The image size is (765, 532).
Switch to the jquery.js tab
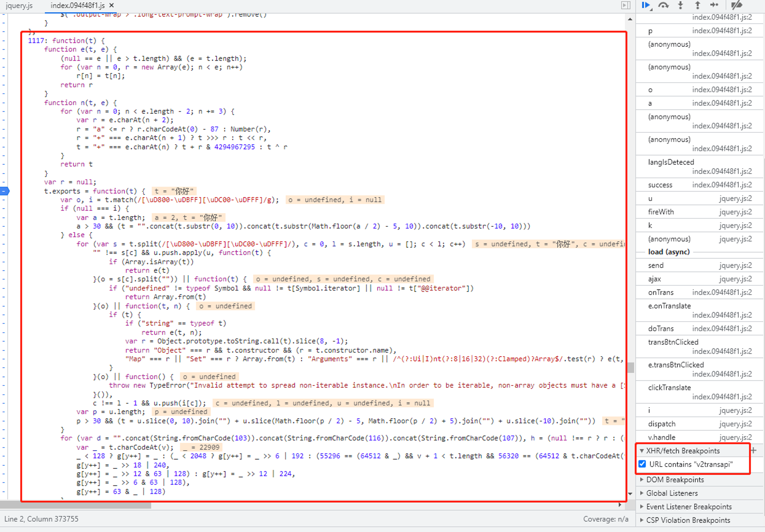coord(19,6)
